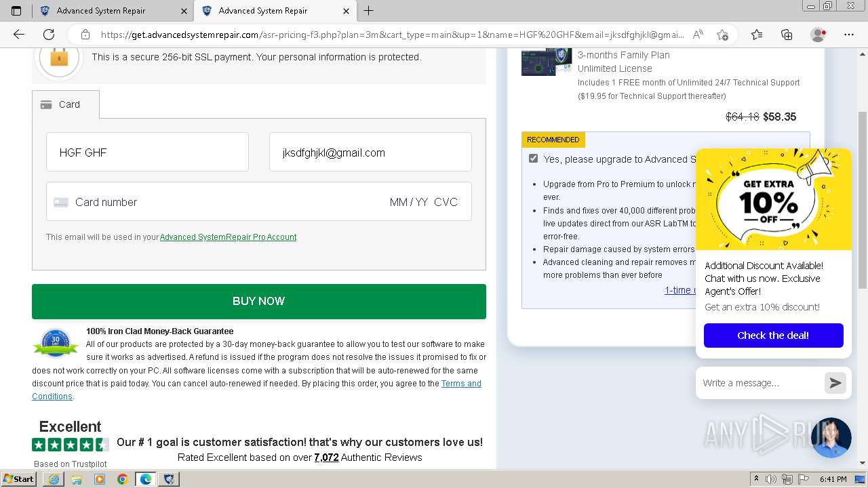This screenshot has width=868, height=488.
Task: Click the Trustpilot star rating image
Action: [x=71, y=445]
